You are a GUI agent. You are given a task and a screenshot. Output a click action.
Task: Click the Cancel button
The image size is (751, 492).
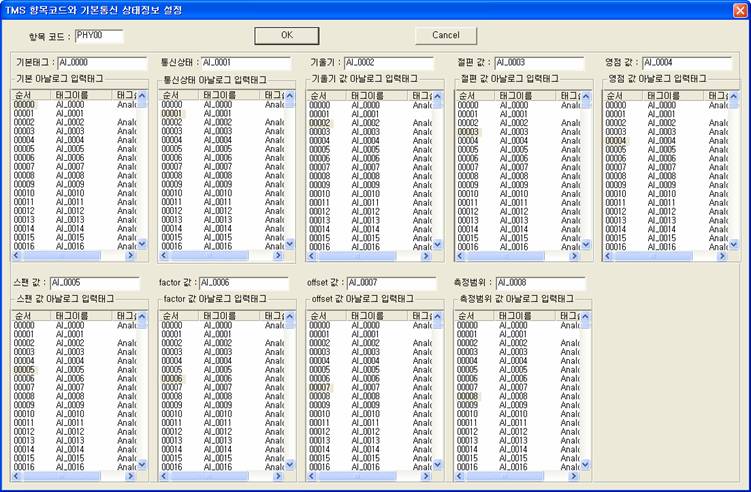point(445,35)
